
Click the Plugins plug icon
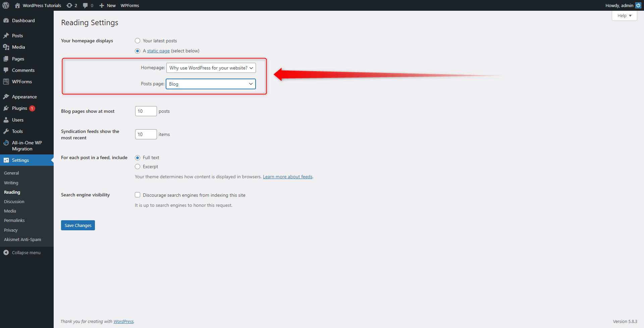coord(6,108)
